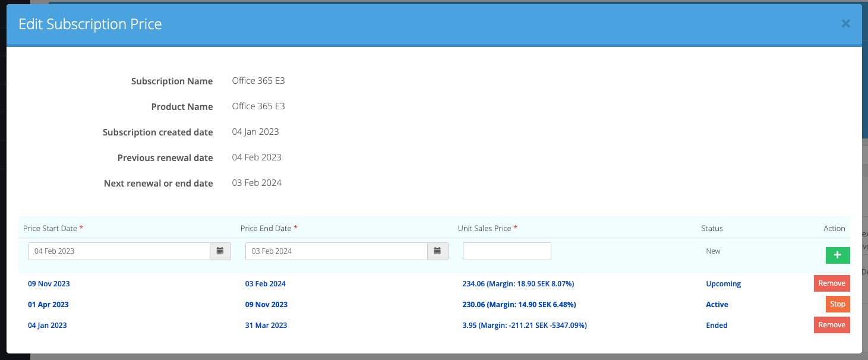Click the 234.06 price with 8.07% margin
Screen dimensions: 868x360
point(518,284)
